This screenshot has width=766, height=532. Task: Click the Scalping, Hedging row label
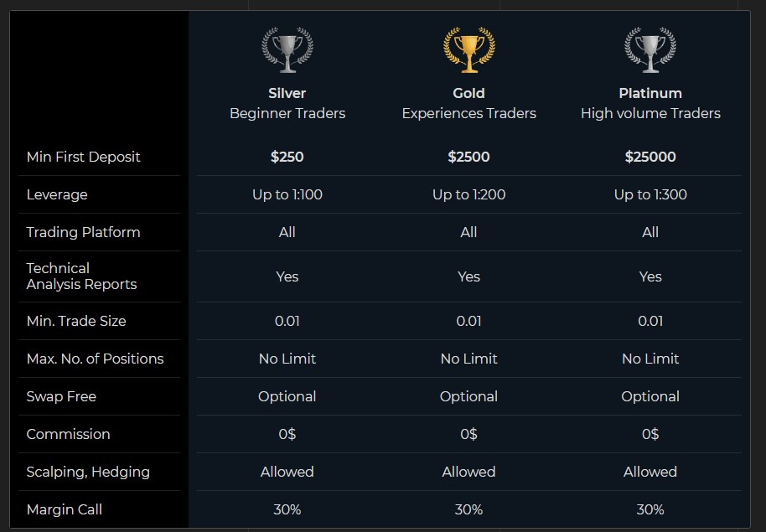pyautogui.click(x=89, y=472)
